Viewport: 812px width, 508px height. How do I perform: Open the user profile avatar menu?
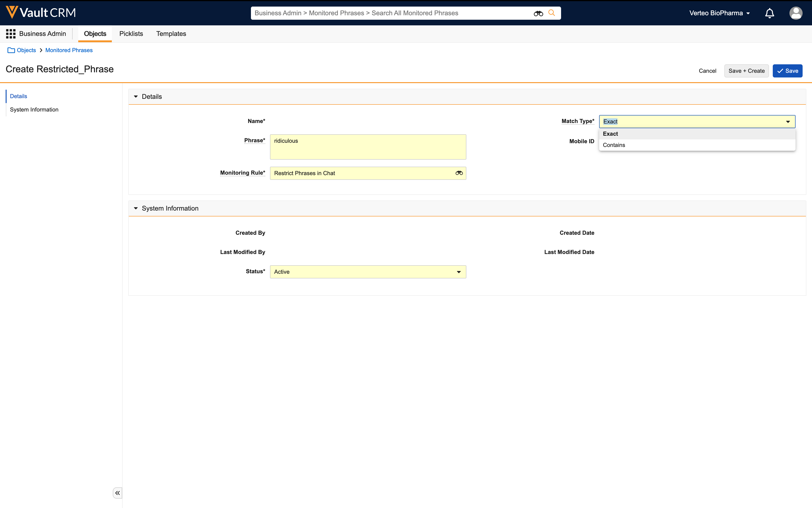pyautogui.click(x=796, y=13)
